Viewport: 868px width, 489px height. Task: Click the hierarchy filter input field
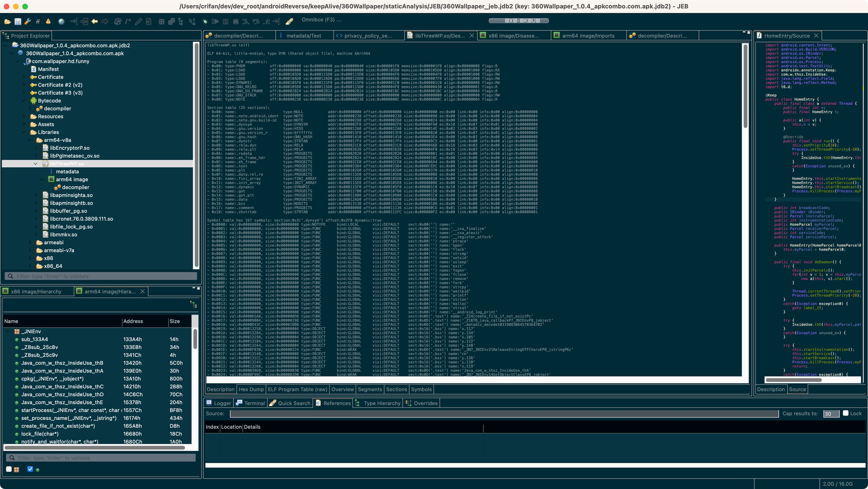click(101, 457)
